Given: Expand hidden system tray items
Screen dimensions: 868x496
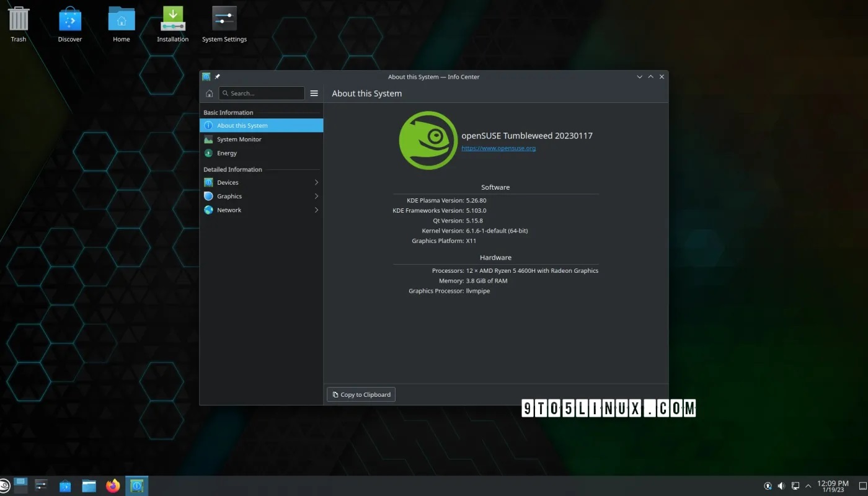Looking at the screenshot, I should tap(808, 485).
